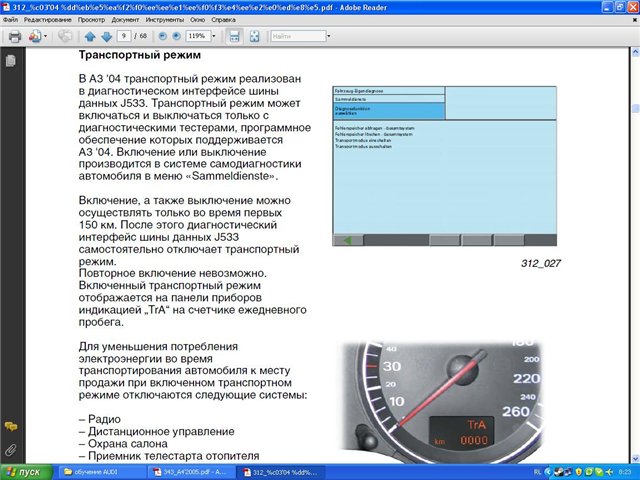Open the Окно menu
640x480 pixels.
point(198,20)
